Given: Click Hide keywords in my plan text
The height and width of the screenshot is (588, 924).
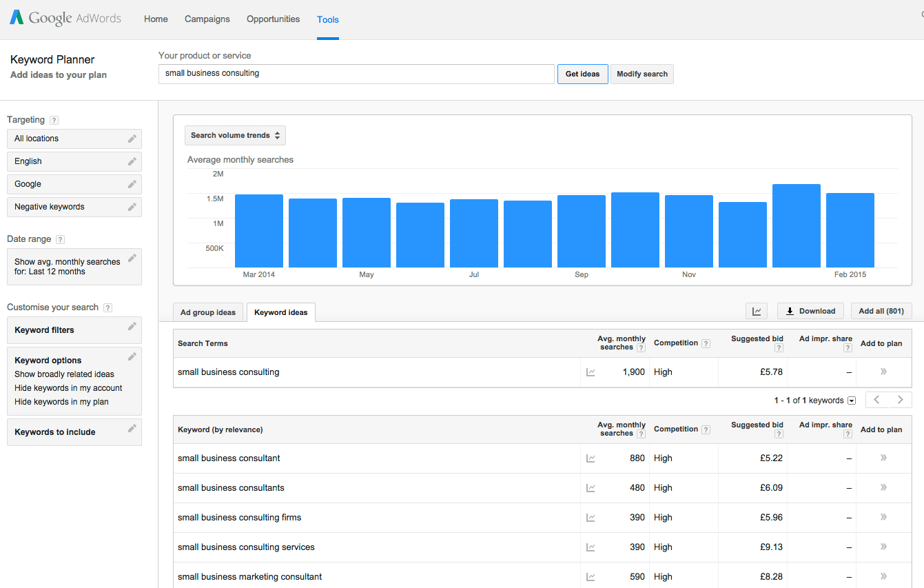Looking at the screenshot, I should (x=61, y=402).
